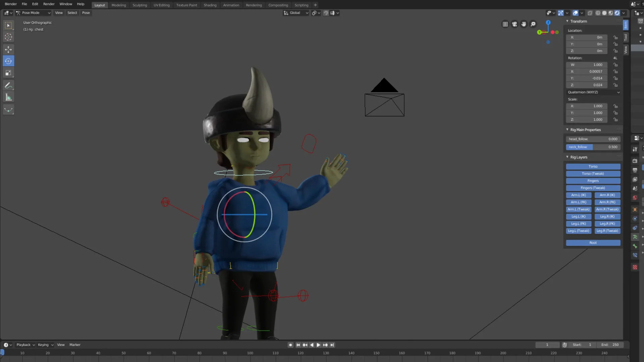Adjust the head_follow slider
644x362 pixels.
click(593, 139)
